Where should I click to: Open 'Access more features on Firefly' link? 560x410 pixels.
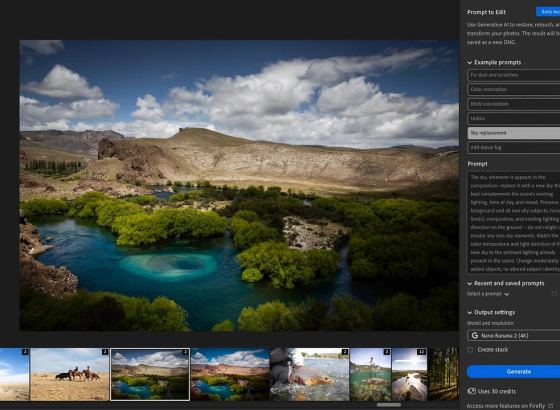coord(506,406)
